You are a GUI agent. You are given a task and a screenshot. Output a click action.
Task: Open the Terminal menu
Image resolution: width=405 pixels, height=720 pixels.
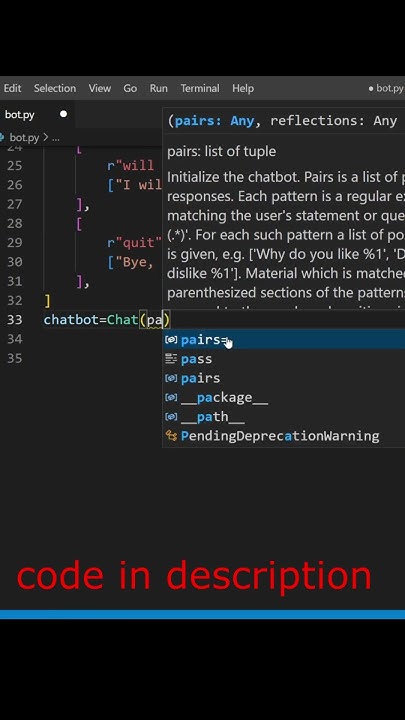(x=200, y=88)
